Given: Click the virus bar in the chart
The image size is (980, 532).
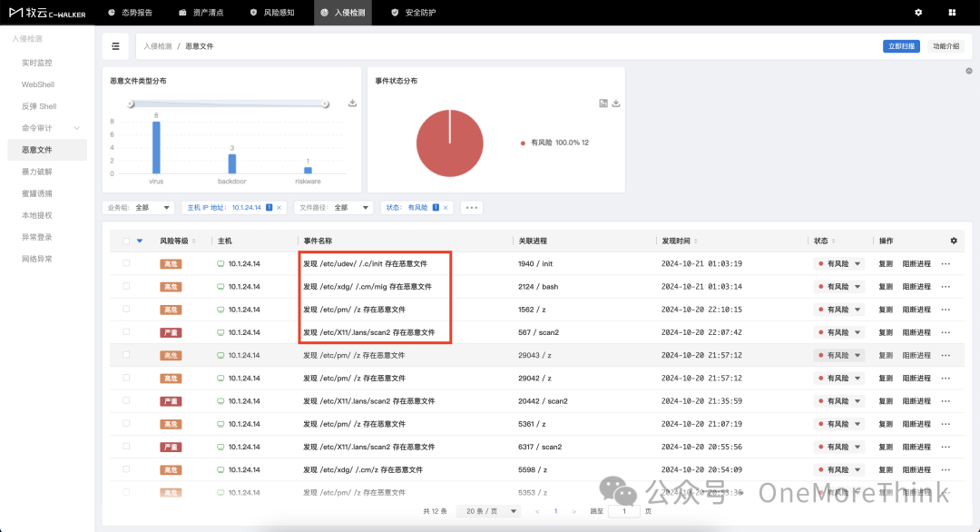Looking at the screenshot, I should [x=156, y=148].
